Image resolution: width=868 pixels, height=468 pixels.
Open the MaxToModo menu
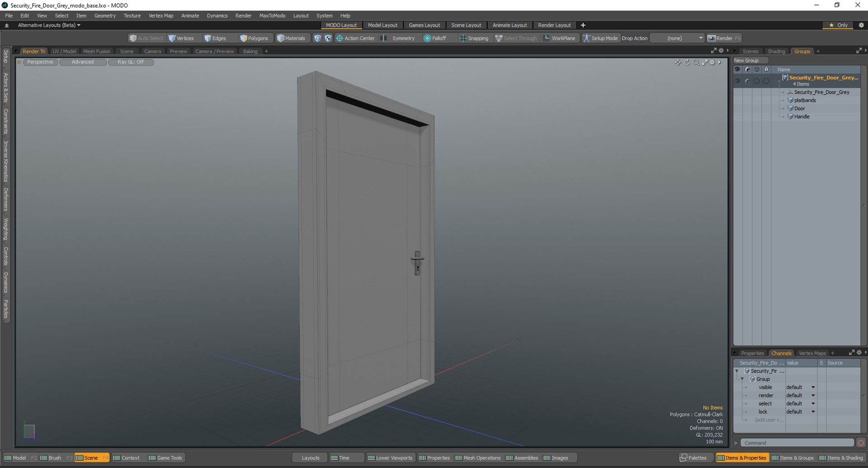coord(272,15)
